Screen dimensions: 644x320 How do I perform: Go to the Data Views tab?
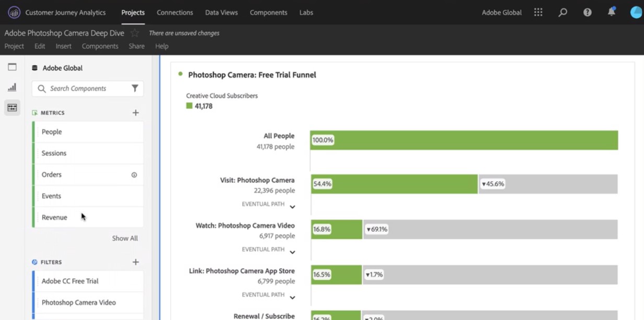coord(222,13)
